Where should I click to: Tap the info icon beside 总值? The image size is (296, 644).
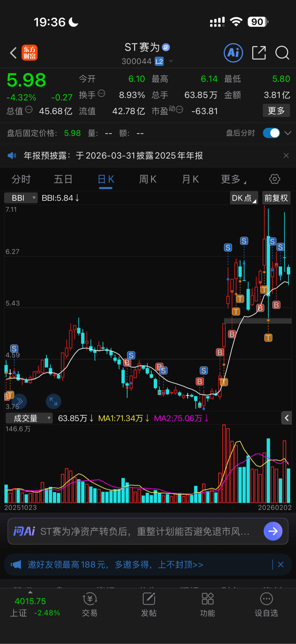tap(29, 110)
